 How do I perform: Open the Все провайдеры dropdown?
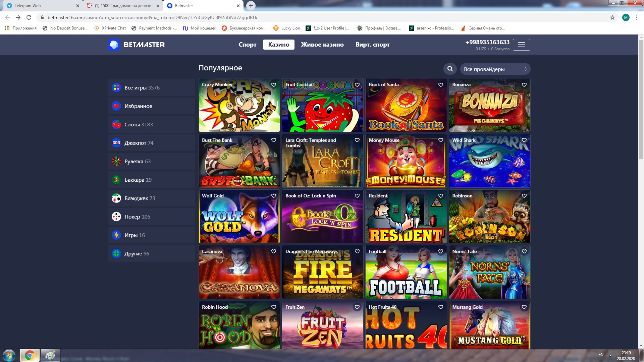[x=495, y=69]
